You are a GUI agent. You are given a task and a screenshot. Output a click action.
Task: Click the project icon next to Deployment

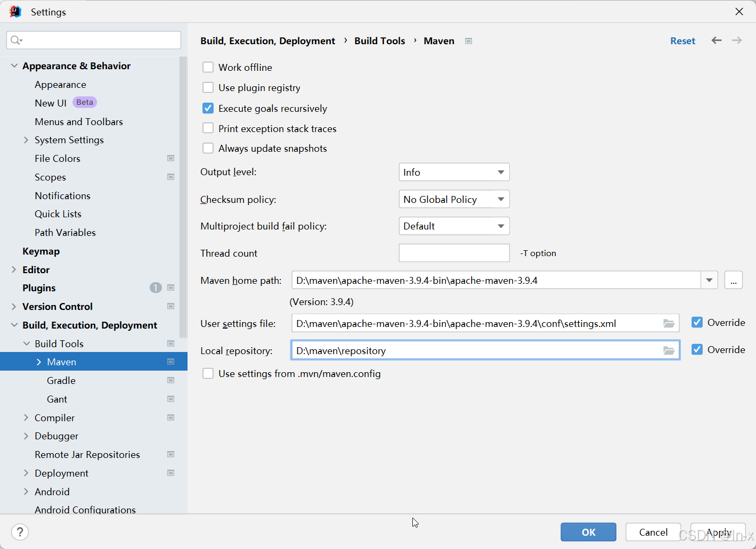tap(170, 473)
